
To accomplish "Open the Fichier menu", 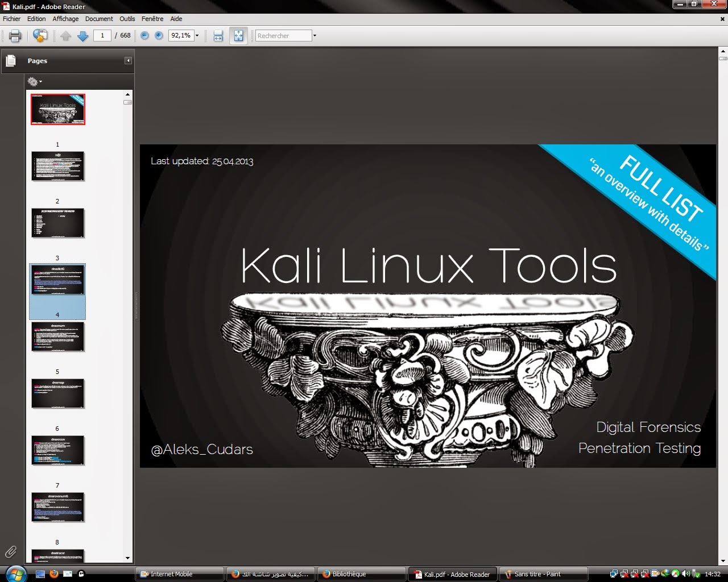I will point(11,19).
